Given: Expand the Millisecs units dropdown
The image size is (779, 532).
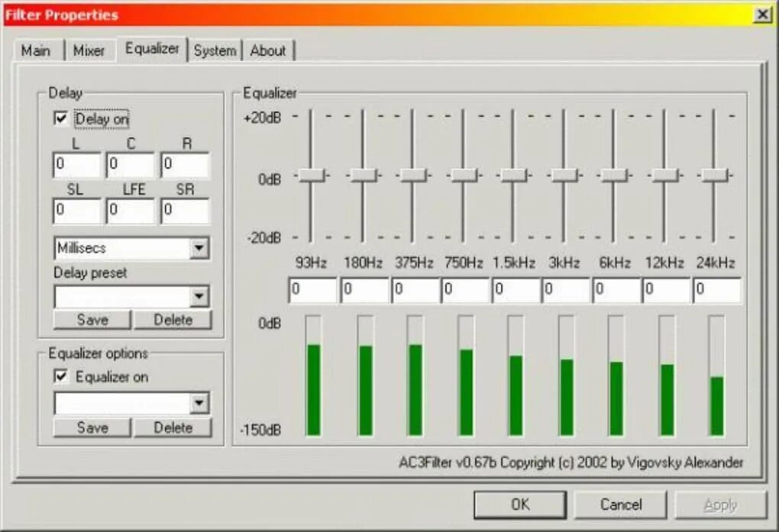Looking at the screenshot, I should (x=199, y=248).
